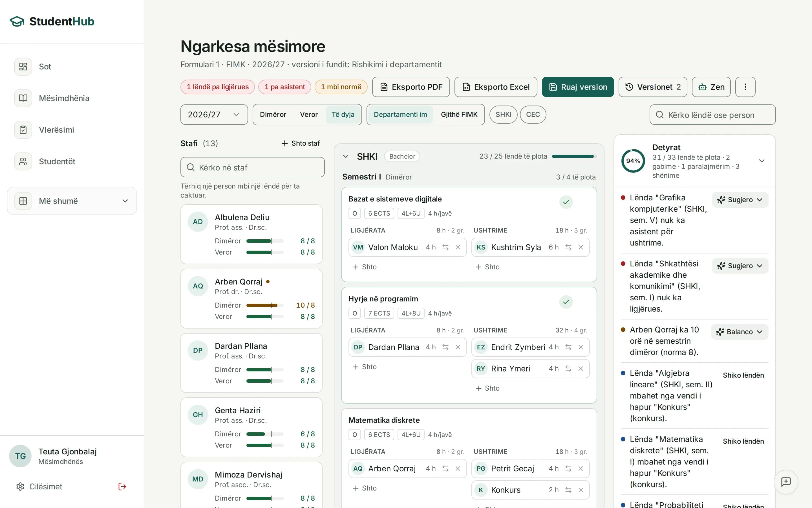Open Sugjero dropdown for Grafika kompjuterike
Viewport: 812px width, 508px height.
pyautogui.click(x=740, y=200)
